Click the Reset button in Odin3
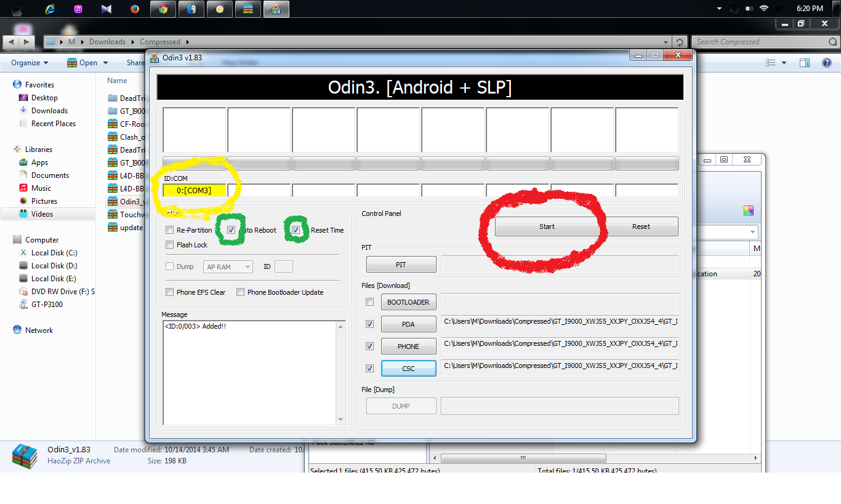This screenshot has height=504, width=841. (x=641, y=226)
